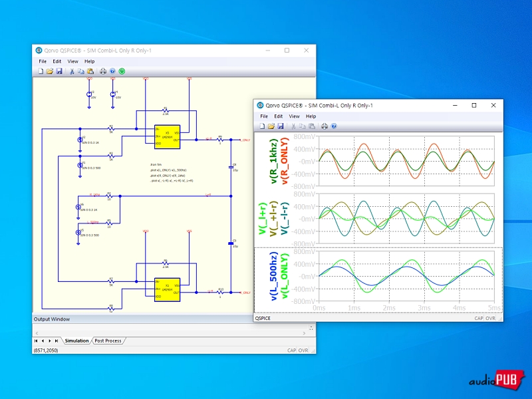Paste using the schematic toolbar clipboard icon
532x399 pixels.
click(x=90, y=71)
